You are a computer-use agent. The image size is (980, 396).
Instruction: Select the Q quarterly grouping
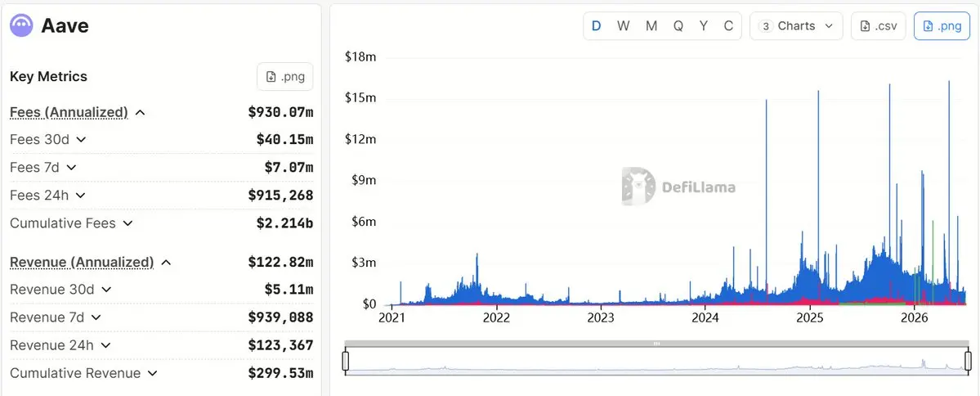coord(678,26)
